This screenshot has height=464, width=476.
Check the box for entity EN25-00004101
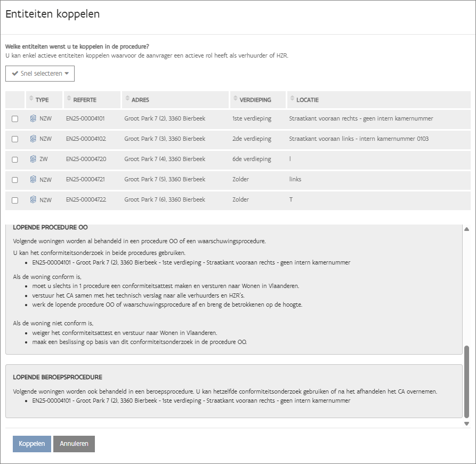tap(15, 119)
